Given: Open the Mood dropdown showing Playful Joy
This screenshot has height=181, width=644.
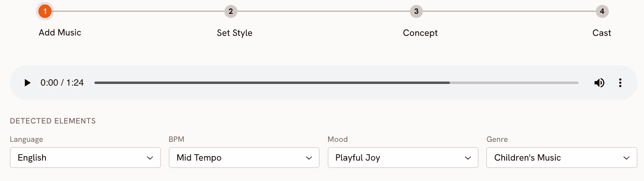Looking at the screenshot, I should click(403, 158).
